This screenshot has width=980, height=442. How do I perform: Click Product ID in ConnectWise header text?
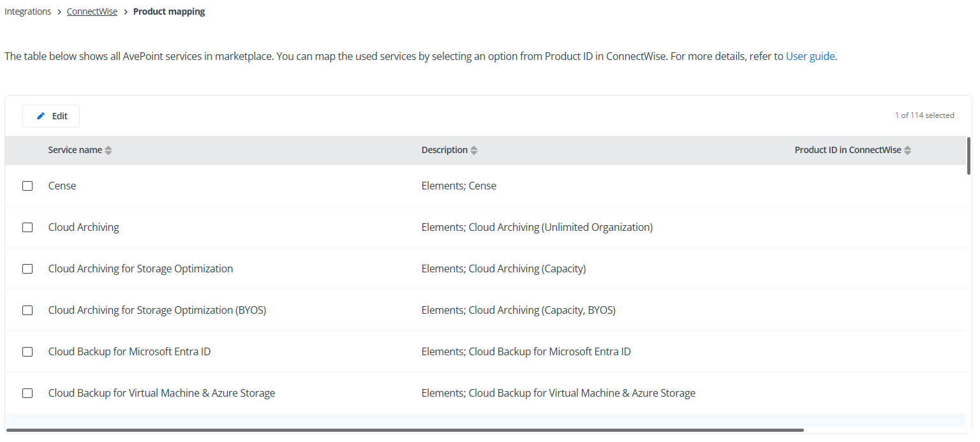point(847,151)
